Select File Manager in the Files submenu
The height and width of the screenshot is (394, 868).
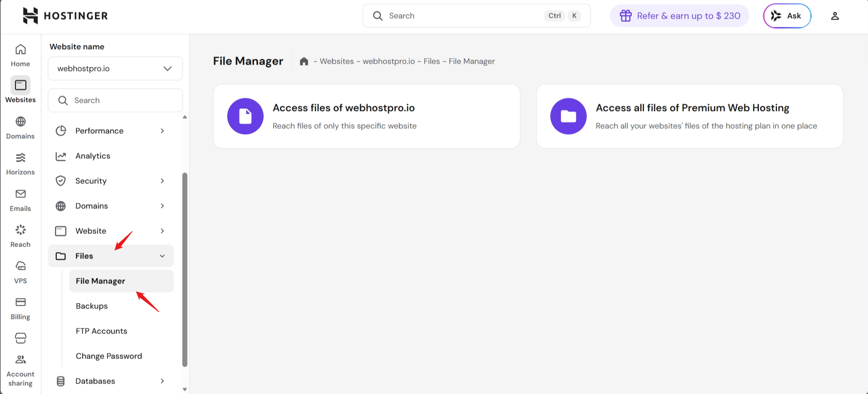pos(121,281)
